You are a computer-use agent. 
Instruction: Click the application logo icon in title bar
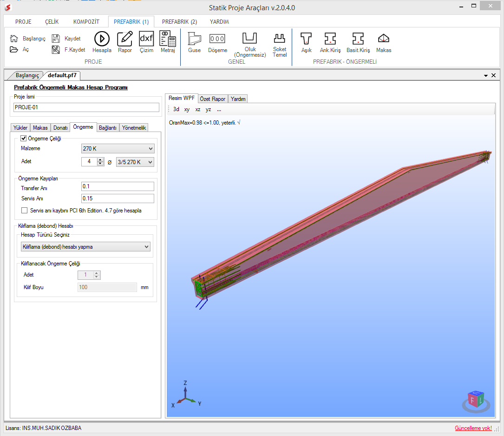tap(8, 7)
